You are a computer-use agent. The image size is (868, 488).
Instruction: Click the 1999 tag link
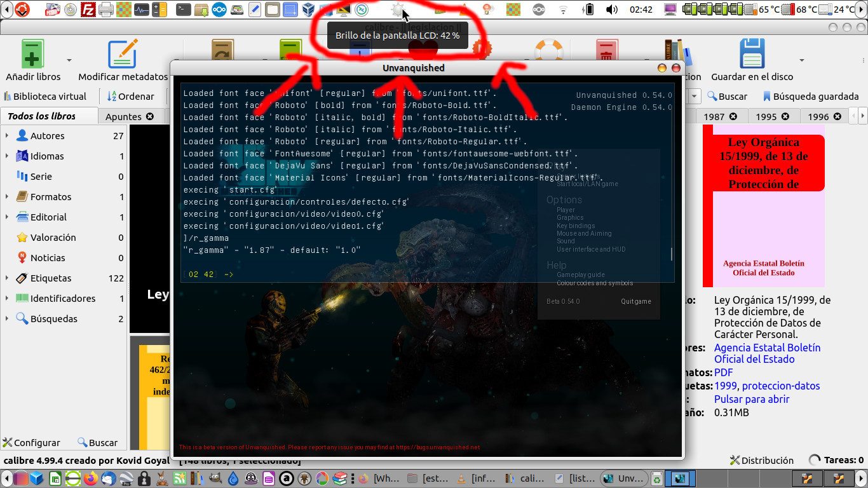click(x=725, y=386)
